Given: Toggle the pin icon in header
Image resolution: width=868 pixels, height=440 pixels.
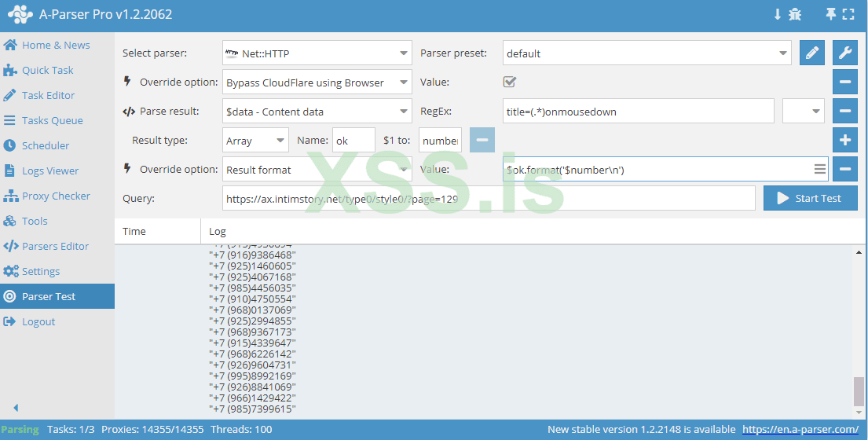Looking at the screenshot, I should [830, 14].
